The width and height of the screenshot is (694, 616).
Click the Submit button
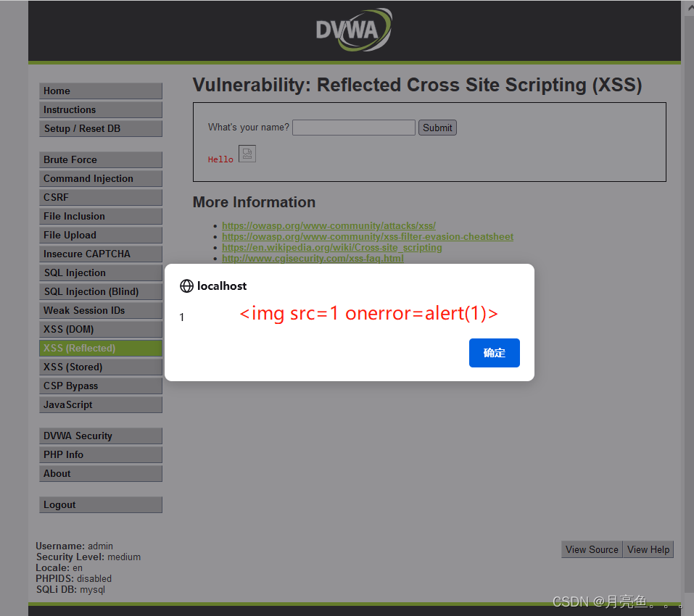pos(437,128)
